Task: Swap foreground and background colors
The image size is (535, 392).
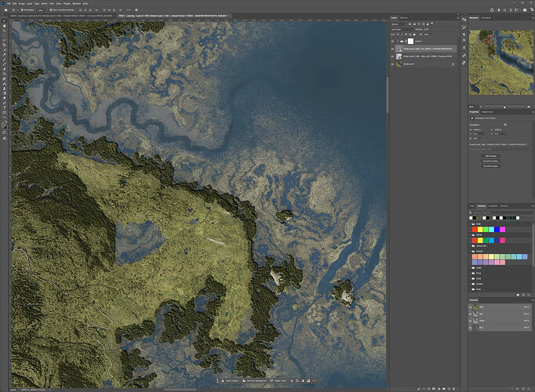Action: 6,122
